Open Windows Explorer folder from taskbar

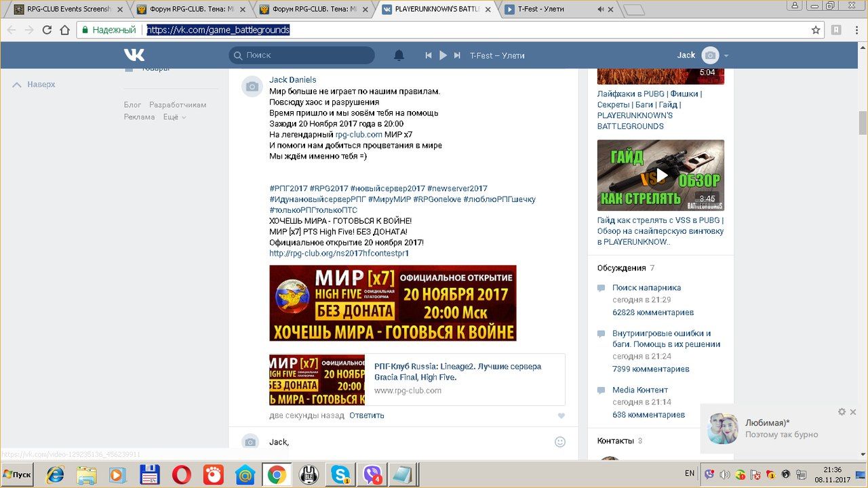pyautogui.click(x=87, y=474)
